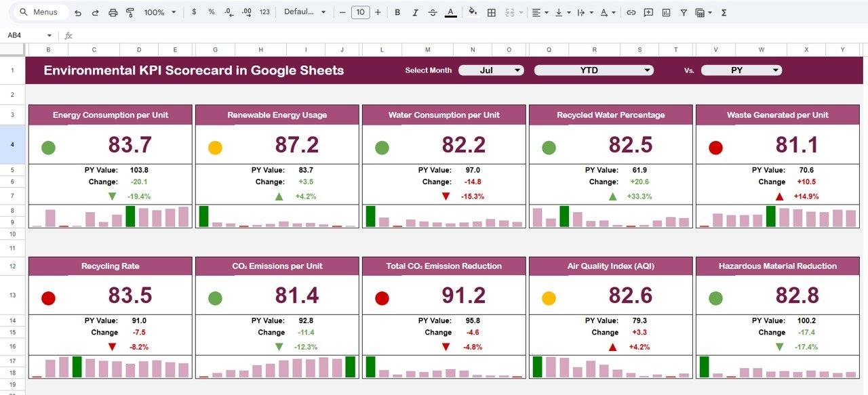Image resolution: width=868 pixels, height=395 pixels.
Task: Open the fill color icon
Action: tap(472, 12)
